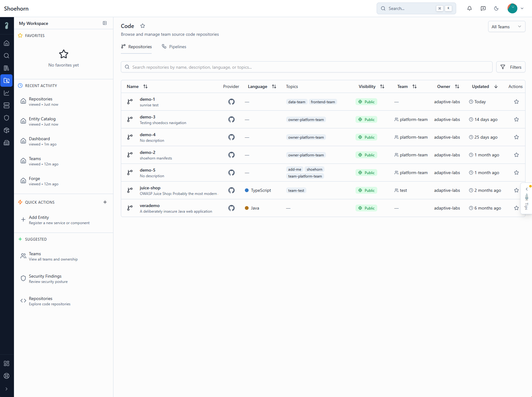The height and width of the screenshot is (397, 532).
Task: Click the help lifebuoy icon at bottom left
Action: click(x=7, y=376)
